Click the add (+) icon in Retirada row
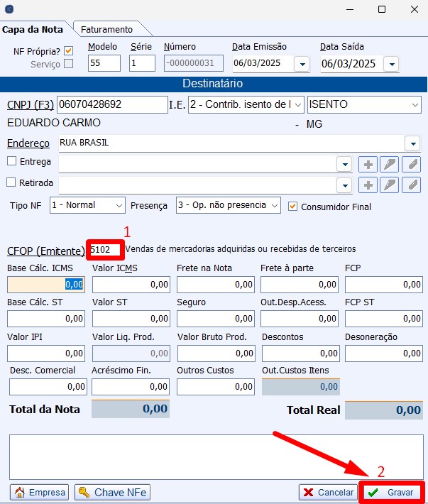Screen dimensions: 428x504 point(368,185)
